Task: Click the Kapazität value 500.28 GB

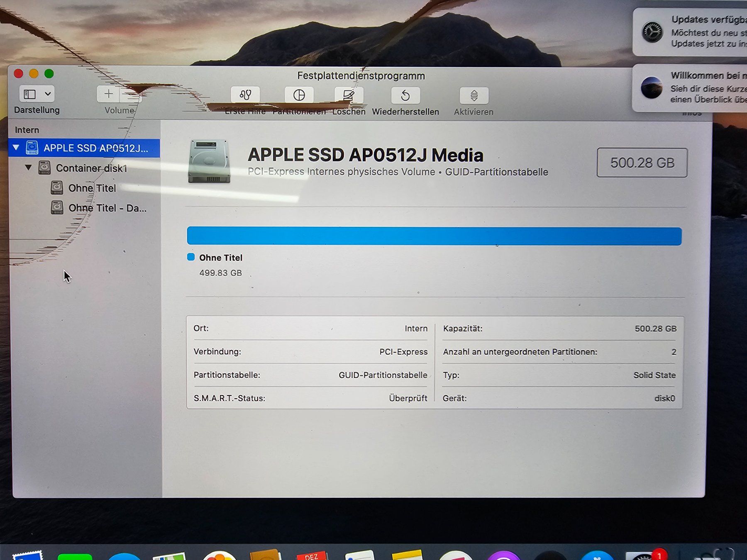Action: [656, 329]
